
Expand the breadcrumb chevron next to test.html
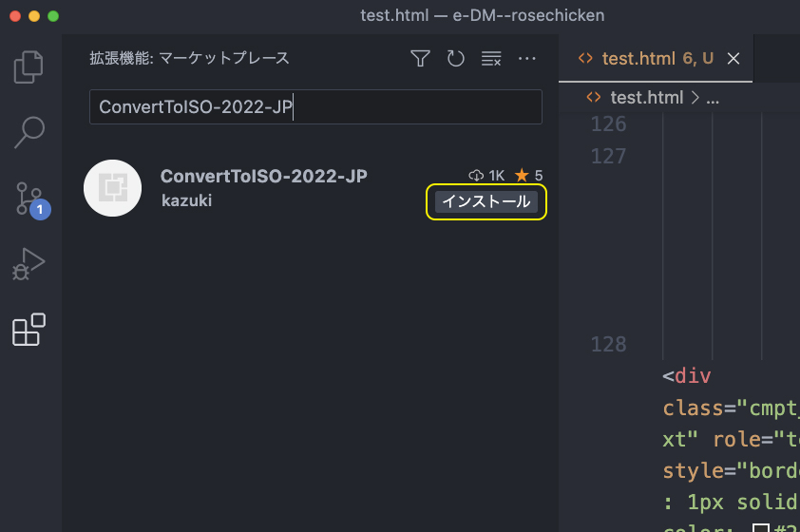(695, 98)
